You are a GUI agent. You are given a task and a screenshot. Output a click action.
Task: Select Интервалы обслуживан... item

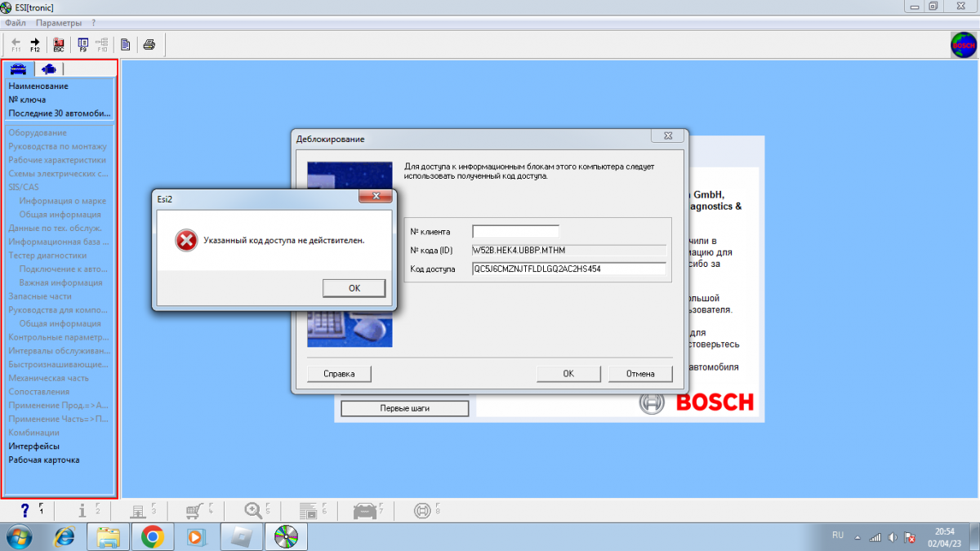tap(59, 350)
